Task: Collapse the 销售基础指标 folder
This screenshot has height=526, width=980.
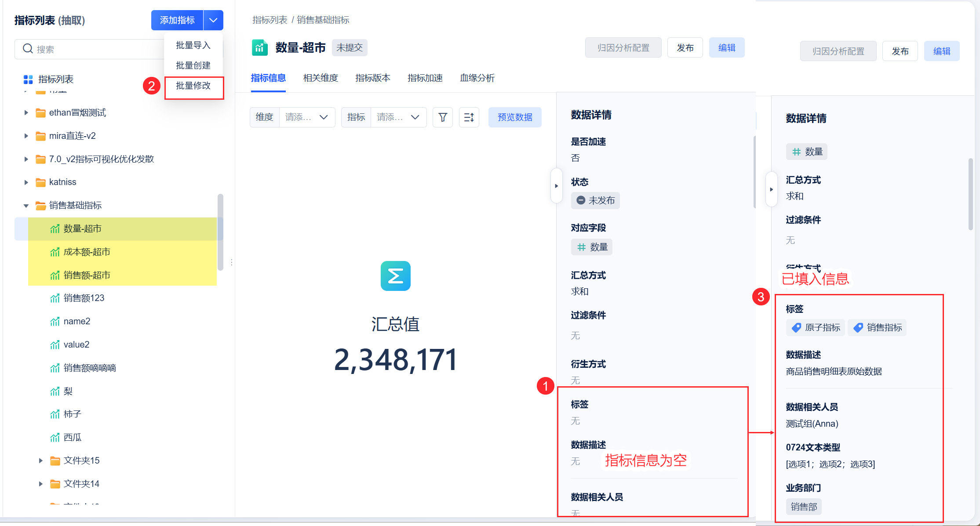Action: point(26,206)
